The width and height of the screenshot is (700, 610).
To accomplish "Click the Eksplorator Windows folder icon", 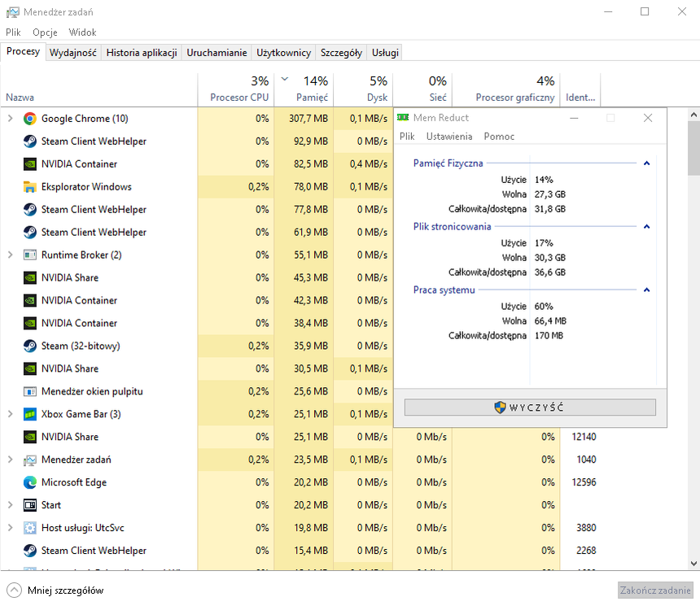I will pyautogui.click(x=30, y=187).
